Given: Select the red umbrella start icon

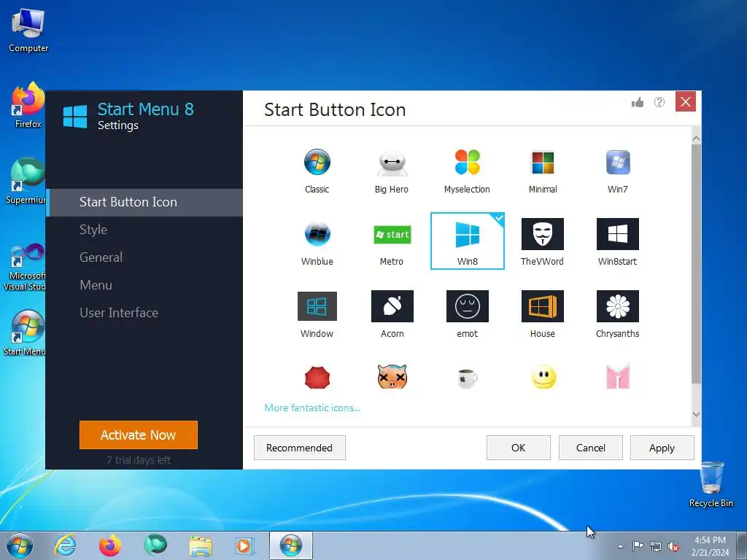Looking at the screenshot, I should tap(317, 378).
